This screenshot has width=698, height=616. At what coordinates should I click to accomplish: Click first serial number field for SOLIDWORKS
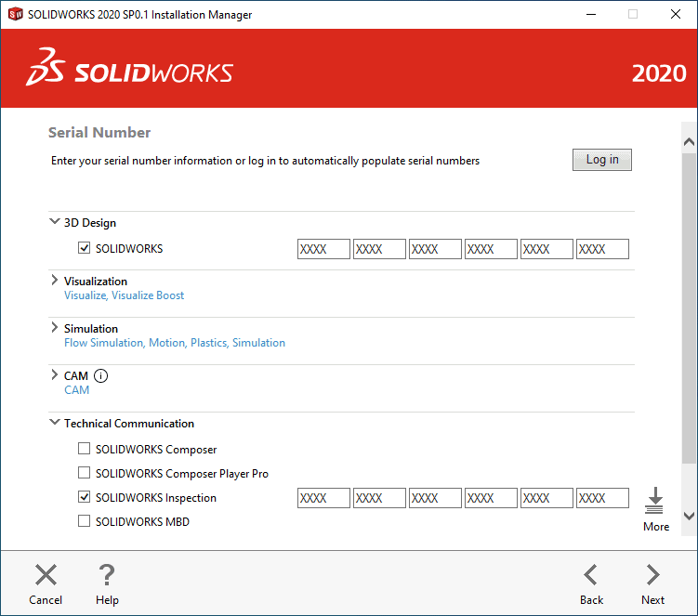pos(323,249)
